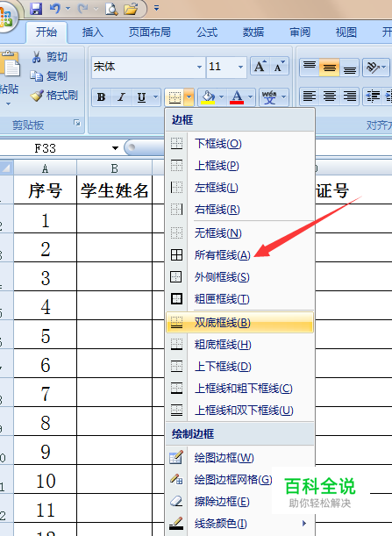Toggle middle vertical alignment
The width and height of the screenshot is (392, 536).
pyautogui.click(x=330, y=67)
